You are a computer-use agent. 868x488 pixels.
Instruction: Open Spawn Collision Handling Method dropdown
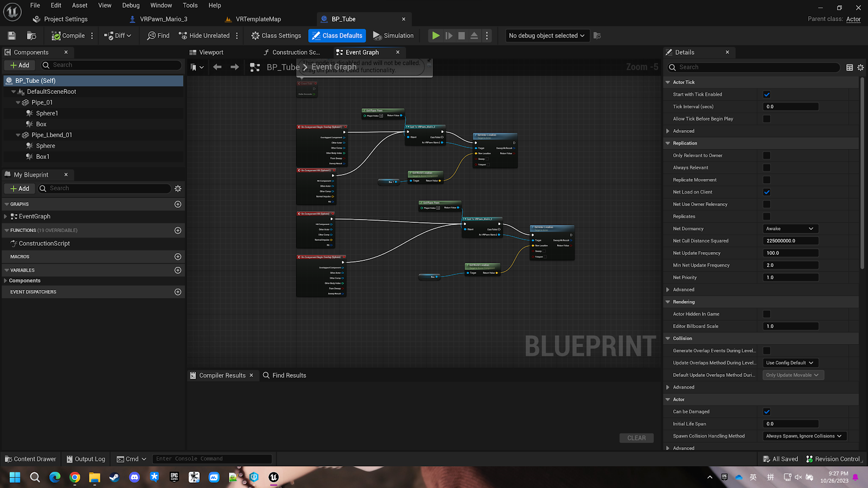[x=805, y=436]
